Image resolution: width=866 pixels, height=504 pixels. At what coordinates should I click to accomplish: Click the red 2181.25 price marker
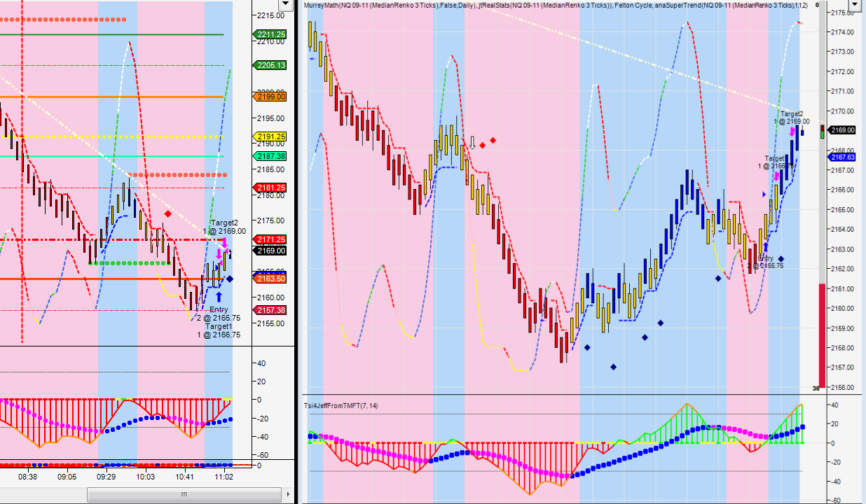point(270,188)
